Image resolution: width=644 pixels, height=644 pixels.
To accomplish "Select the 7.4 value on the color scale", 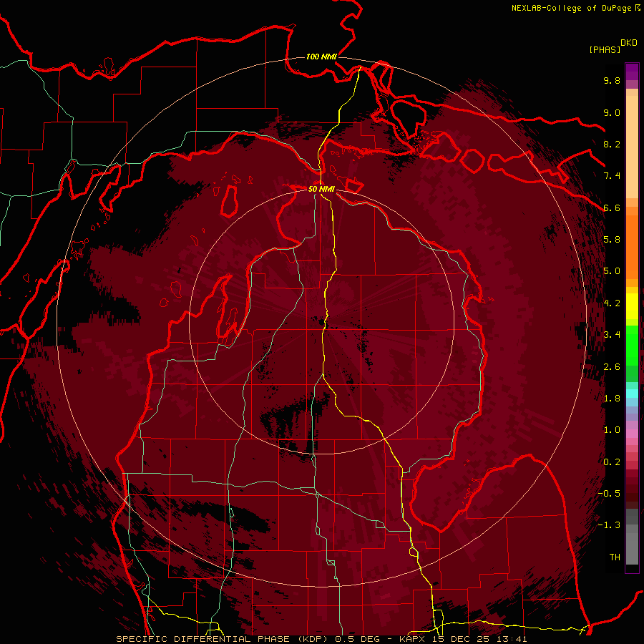I will click(612, 176).
